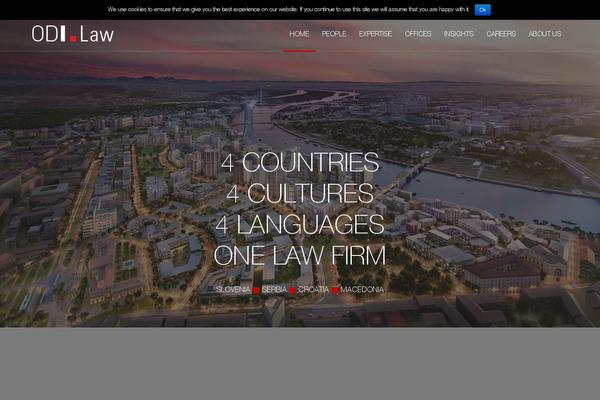600x400 pixels.
Task: Go to the People page
Action: 334,34
